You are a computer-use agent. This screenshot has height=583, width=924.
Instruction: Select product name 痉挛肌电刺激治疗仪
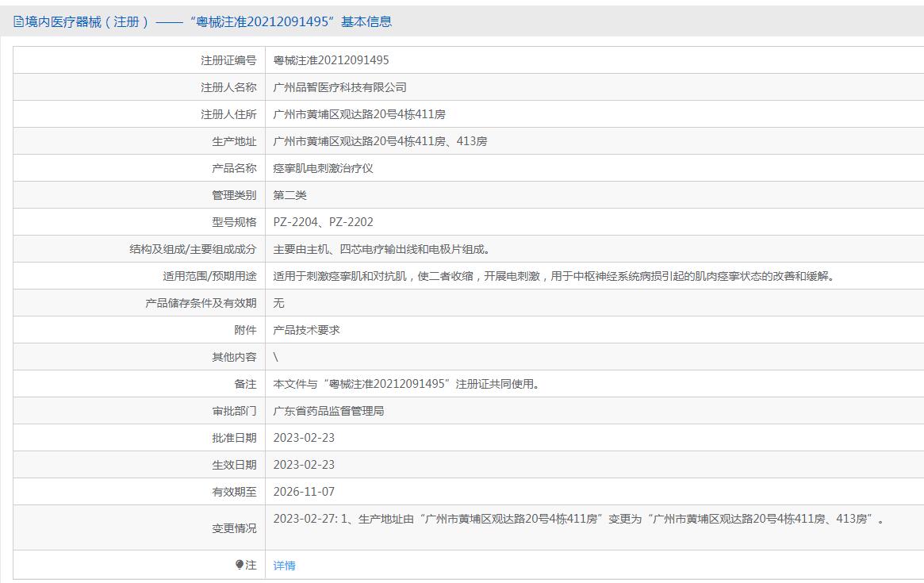323,168
